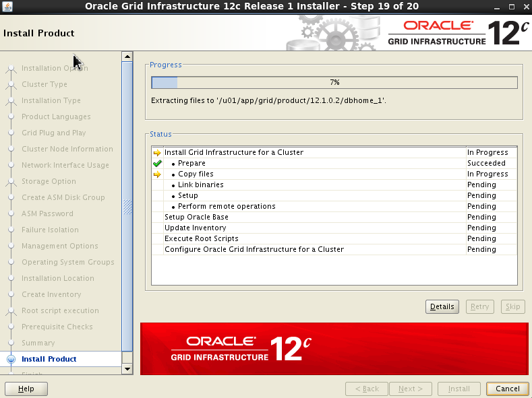
Task: Select Failure Isolation step
Action: [50, 230]
